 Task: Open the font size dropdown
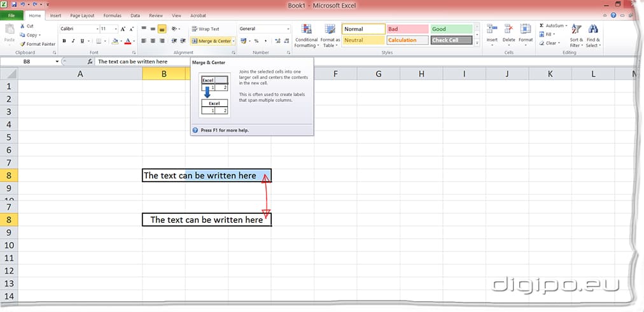coord(116,29)
